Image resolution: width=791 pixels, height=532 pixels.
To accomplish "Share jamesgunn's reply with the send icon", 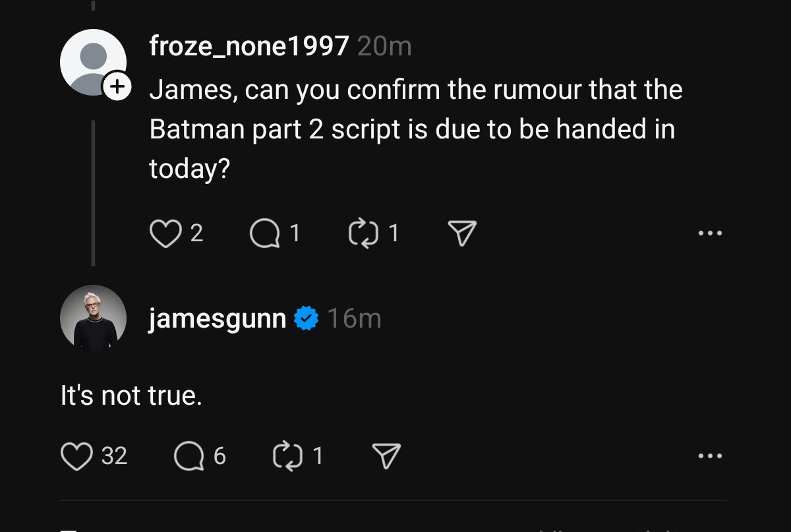I will click(x=386, y=456).
